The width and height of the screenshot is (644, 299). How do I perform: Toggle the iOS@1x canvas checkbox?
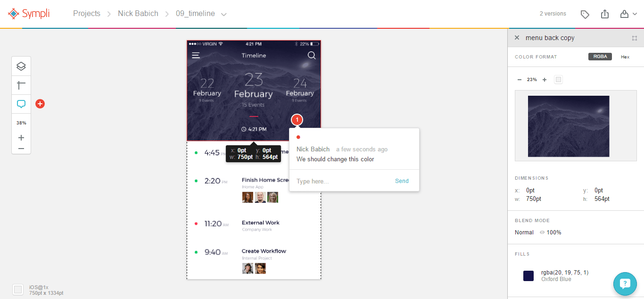(x=18, y=290)
